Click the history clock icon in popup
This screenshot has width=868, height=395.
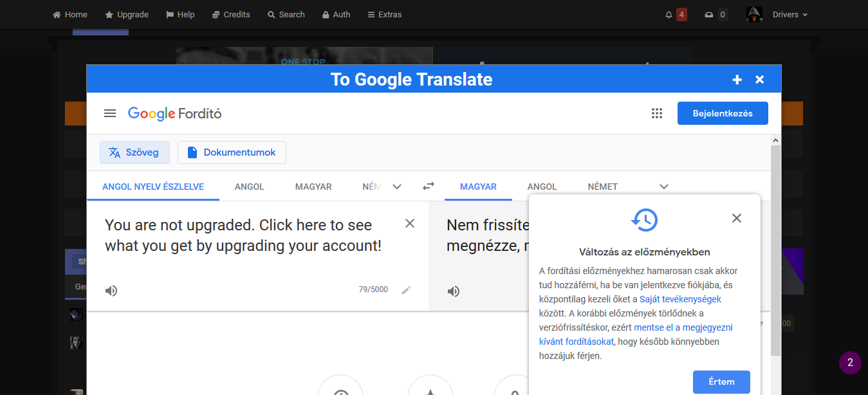tap(644, 219)
